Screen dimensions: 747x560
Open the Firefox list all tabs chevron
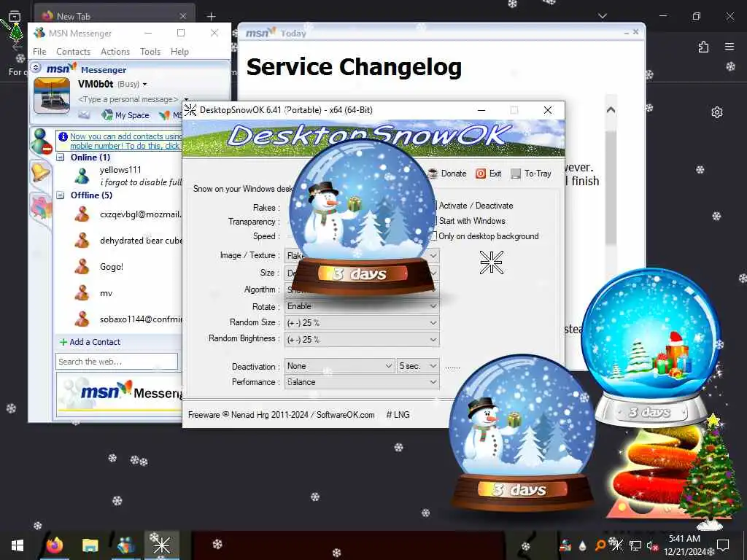pyautogui.click(x=603, y=16)
